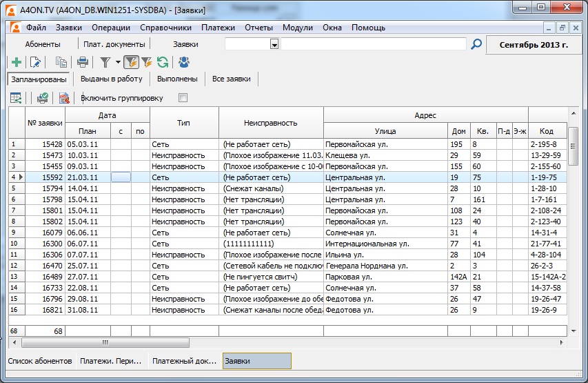Click the grid export icon above table
Image resolution: width=588 pixels, height=383 pixels.
(16, 98)
